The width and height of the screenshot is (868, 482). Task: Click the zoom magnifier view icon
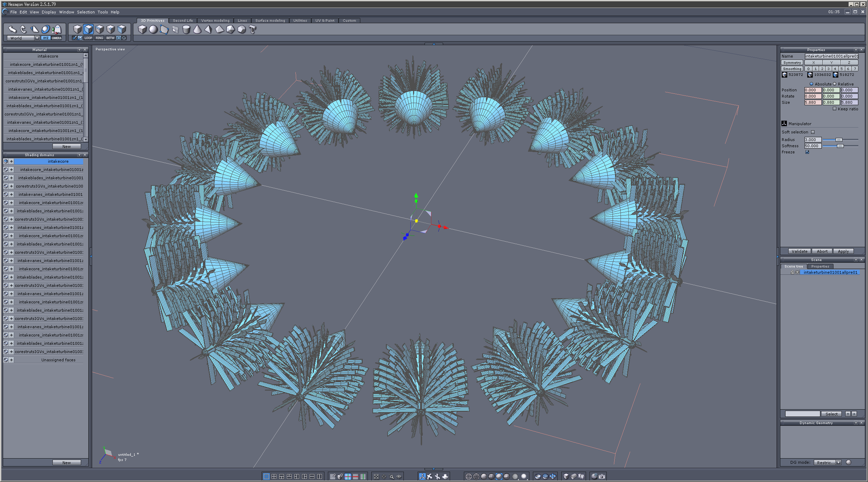(x=391, y=476)
